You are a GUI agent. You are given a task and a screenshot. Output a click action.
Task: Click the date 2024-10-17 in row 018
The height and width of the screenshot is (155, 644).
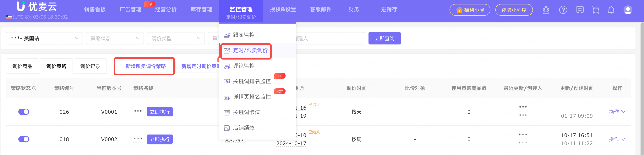(x=291, y=143)
